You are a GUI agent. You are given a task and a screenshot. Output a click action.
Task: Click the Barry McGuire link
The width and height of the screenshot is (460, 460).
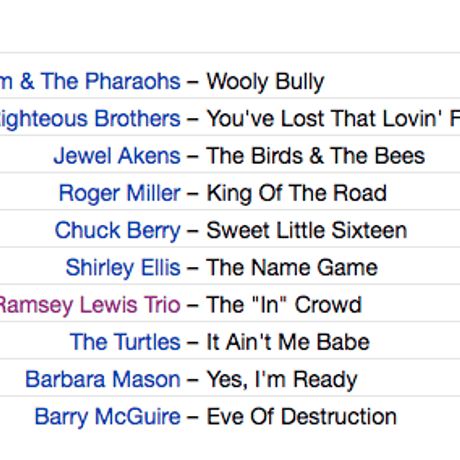[x=108, y=417]
